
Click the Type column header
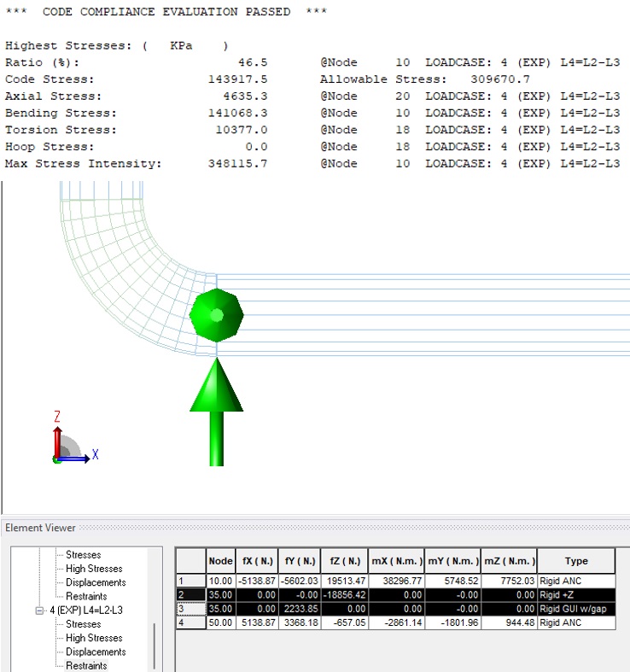576,561
